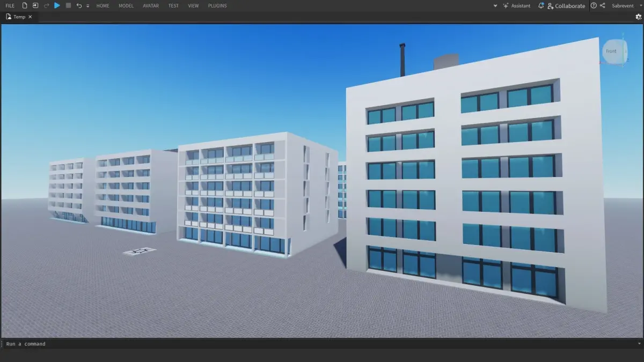644x362 pixels.
Task: Select the spawn location on the ground
Action: [140, 250]
